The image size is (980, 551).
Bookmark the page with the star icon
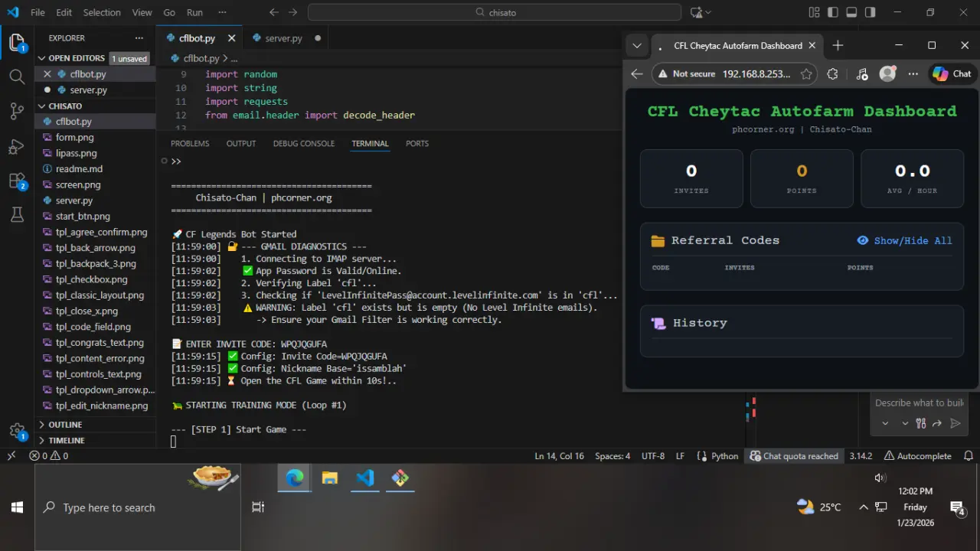[x=806, y=74]
